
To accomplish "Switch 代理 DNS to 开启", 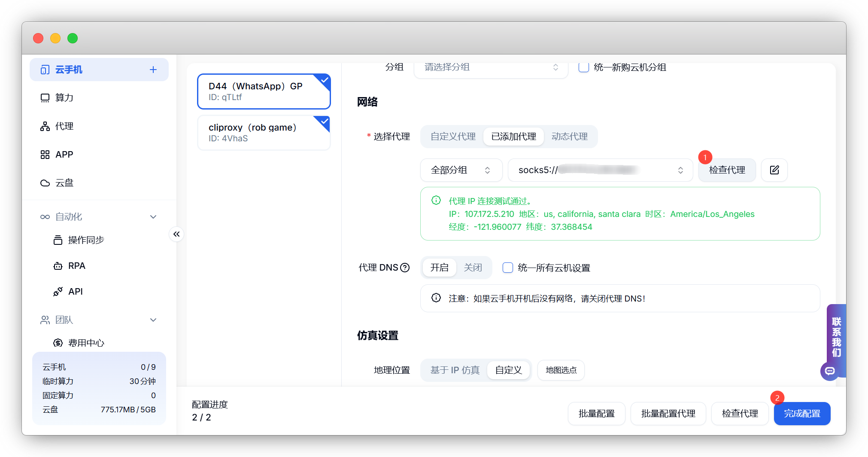I will click(x=440, y=268).
